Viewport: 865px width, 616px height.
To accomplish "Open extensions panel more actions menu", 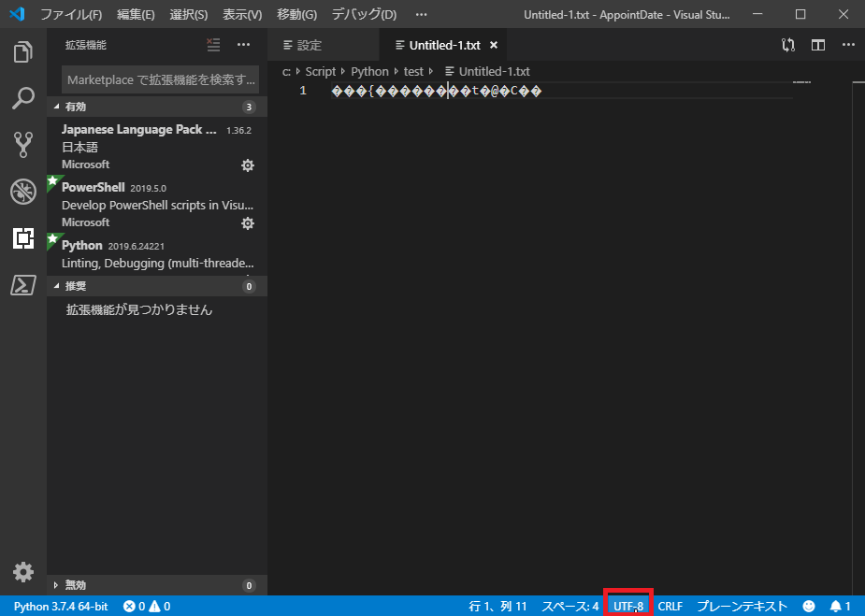I will (243, 45).
